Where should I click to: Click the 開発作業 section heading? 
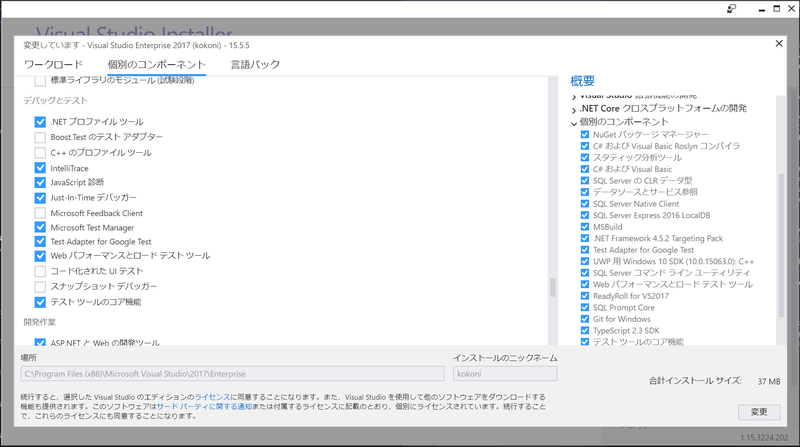pyautogui.click(x=40, y=322)
